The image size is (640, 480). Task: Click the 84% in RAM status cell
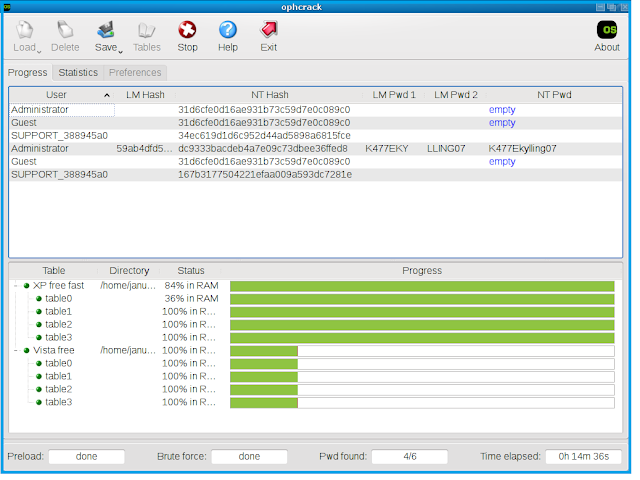191,286
